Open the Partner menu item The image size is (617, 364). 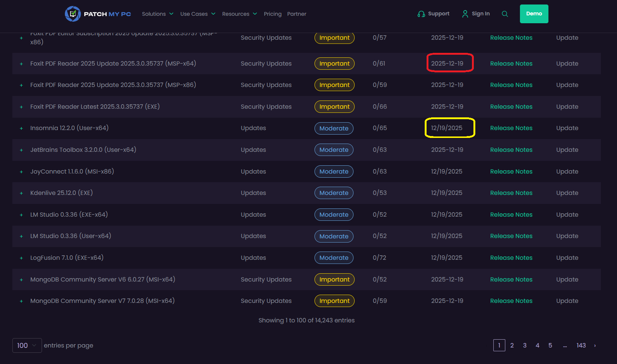pyautogui.click(x=297, y=14)
